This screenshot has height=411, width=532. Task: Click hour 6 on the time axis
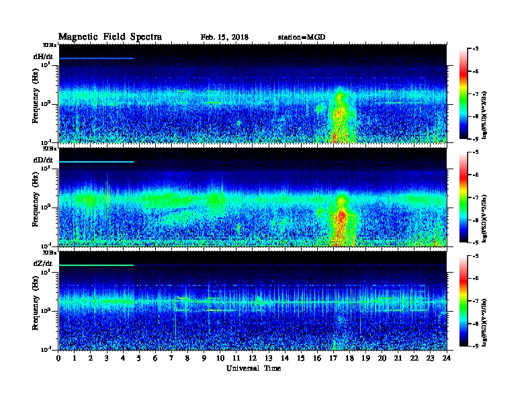coord(155,359)
